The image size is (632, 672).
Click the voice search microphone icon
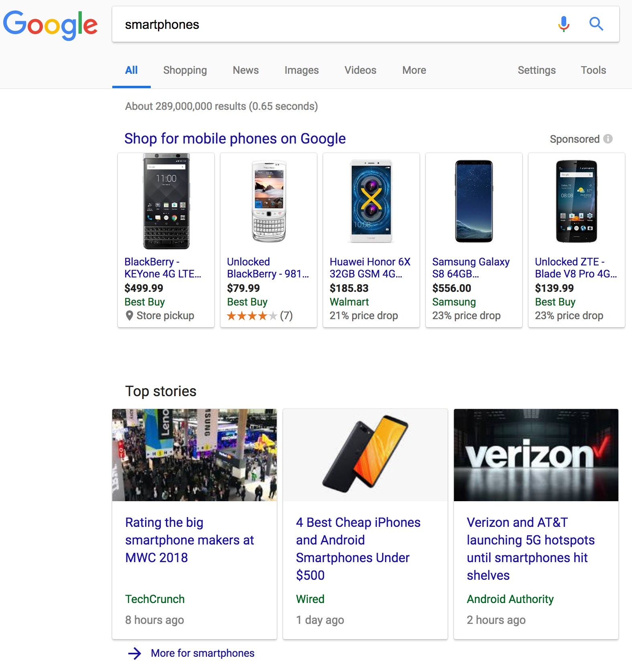[x=563, y=24]
